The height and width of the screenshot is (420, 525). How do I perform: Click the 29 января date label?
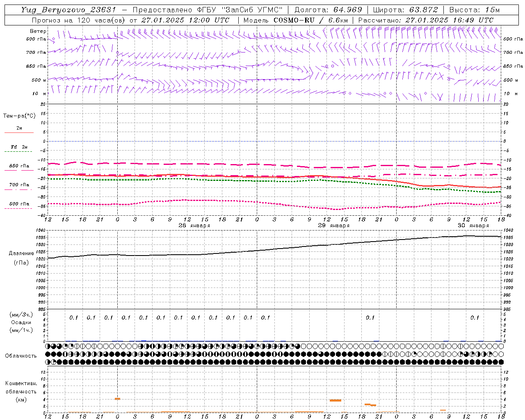[333, 226]
